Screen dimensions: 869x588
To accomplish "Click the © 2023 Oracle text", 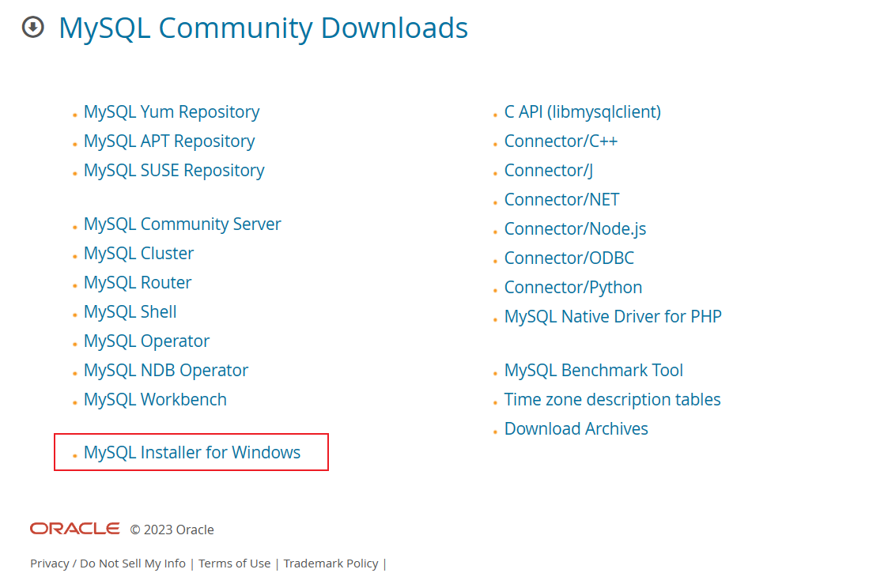I will [172, 530].
